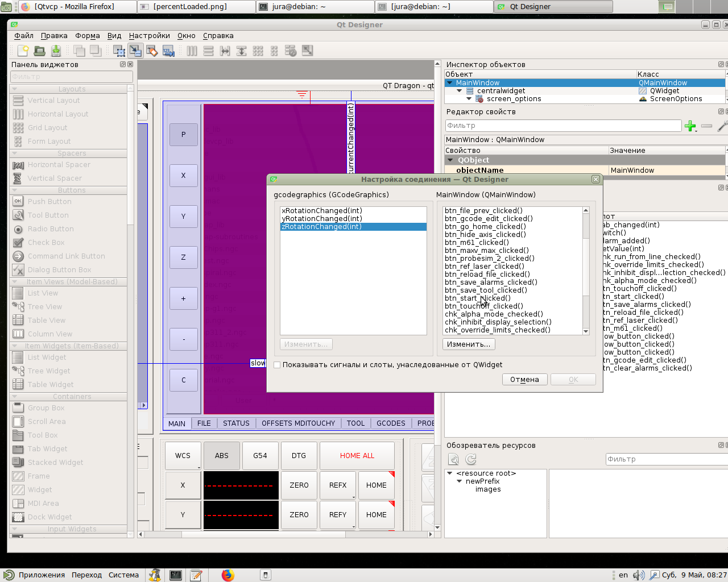Switch to the GCODES tab in the form

pyautogui.click(x=391, y=423)
